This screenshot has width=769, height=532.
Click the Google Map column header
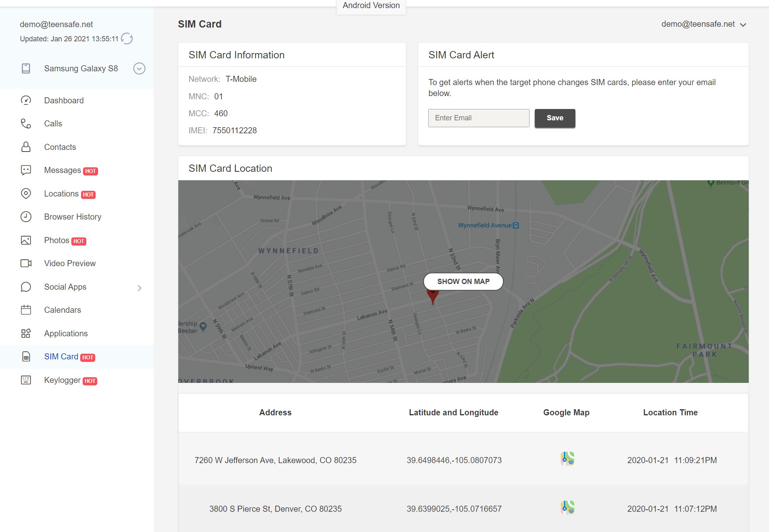(x=566, y=412)
